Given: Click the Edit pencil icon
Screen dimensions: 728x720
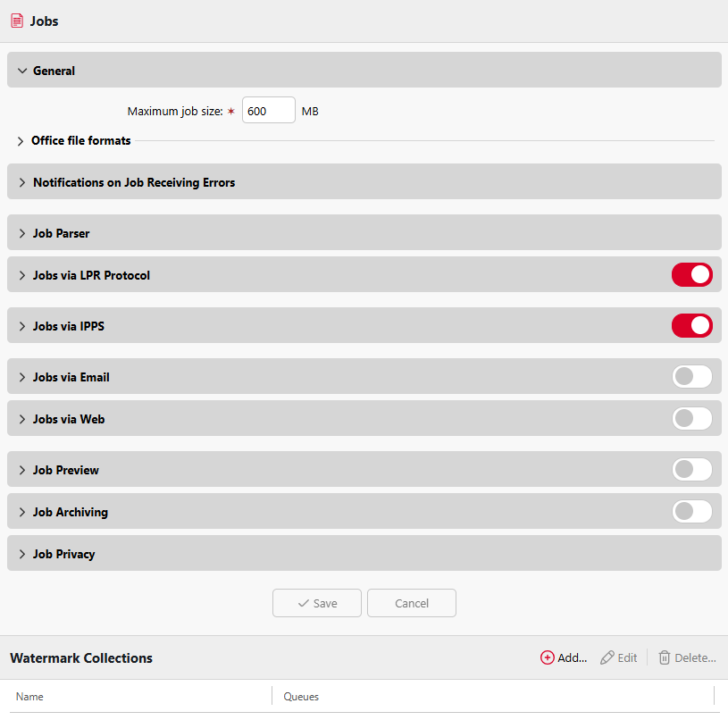Looking at the screenshot, I should (x=607, y=657).
